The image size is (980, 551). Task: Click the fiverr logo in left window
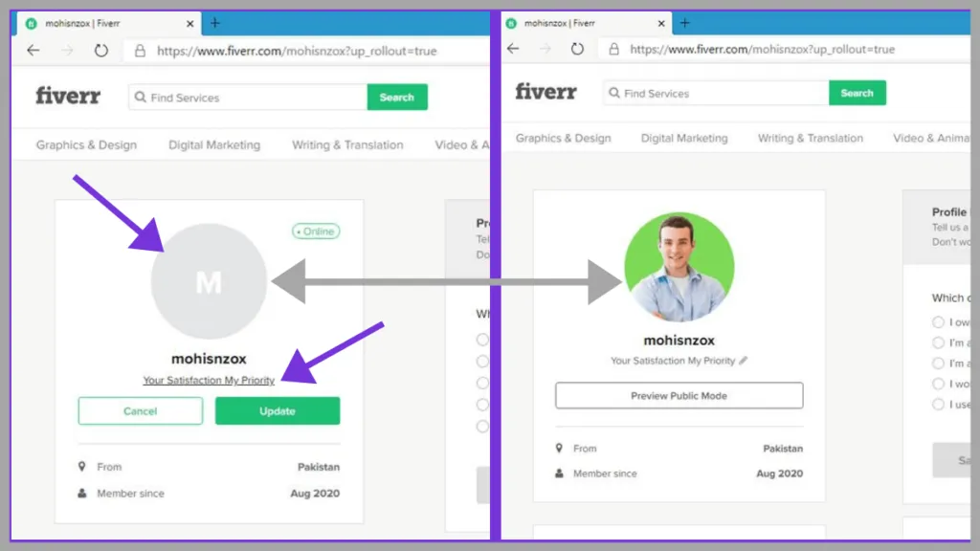click(x=68, y=96)
